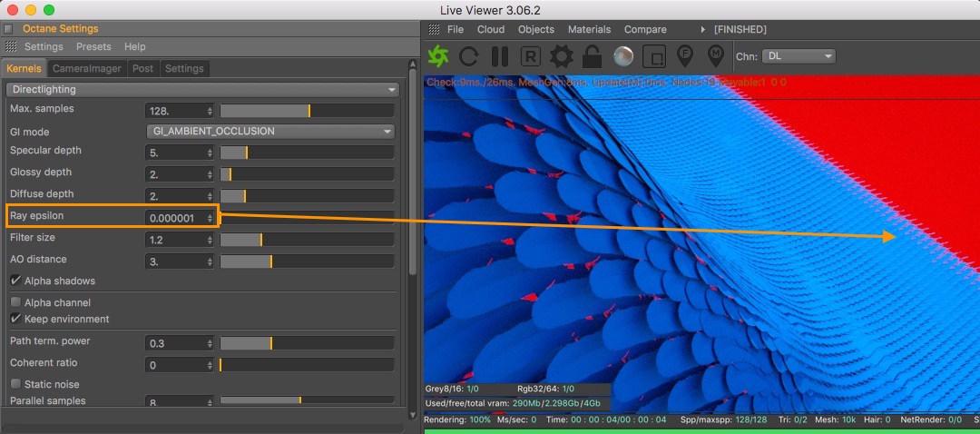The image size is (980, 434).
Task: Open the Materials menu
Action: 590,29
